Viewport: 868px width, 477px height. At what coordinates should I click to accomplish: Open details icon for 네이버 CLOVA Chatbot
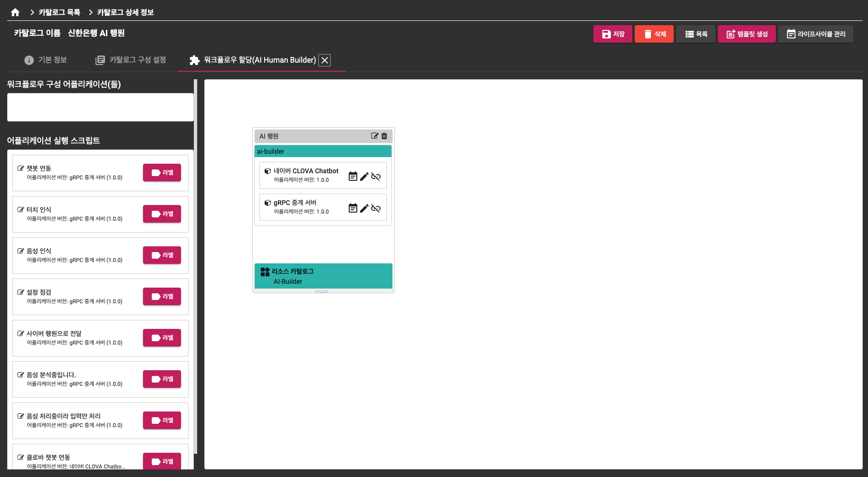pyautogui.click(x=353, y=177)
